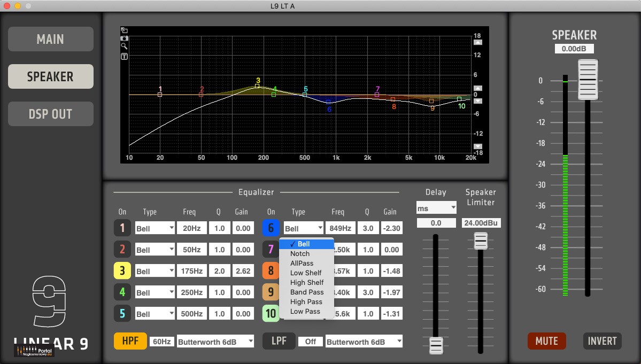Click the Delay slider handle
Screen dimensions: 641x364
point(436,346)
